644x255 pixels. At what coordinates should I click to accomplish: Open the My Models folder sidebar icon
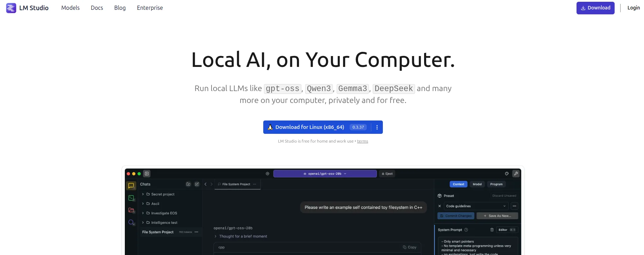point(131,210)
